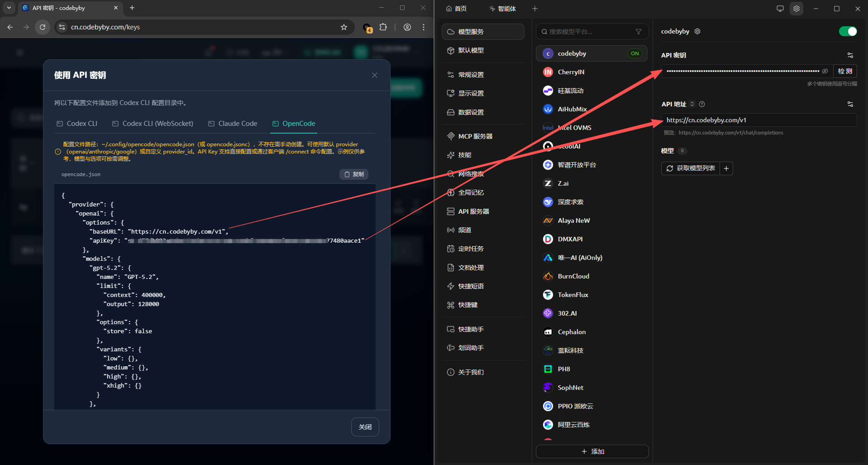Click the PH8 provider logo
Image resolution: width=868 pixels, height=465 pixels.
(548, 369)
